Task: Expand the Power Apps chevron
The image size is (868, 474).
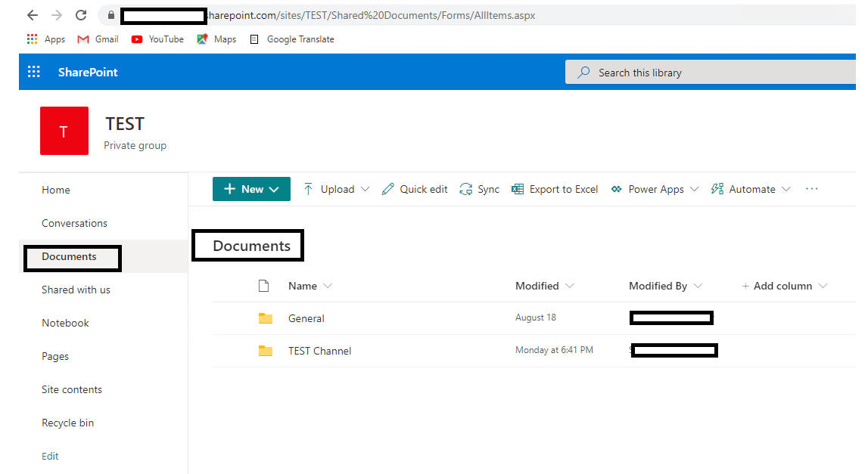Action: pyautogui.click(x=694, y=189)
